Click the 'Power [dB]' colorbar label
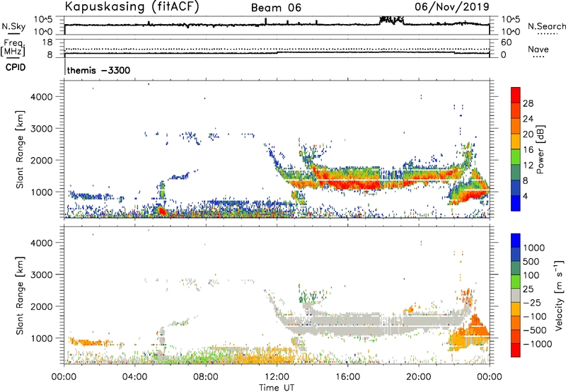This screenshot has height=392, width=566. coord(541,149)
